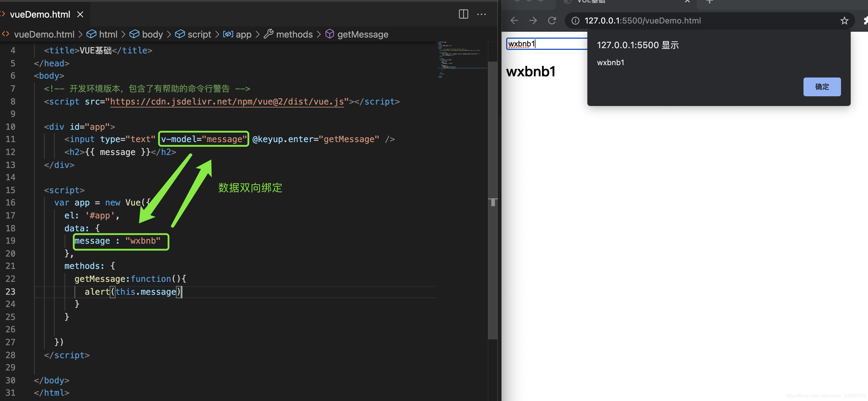Click the message : "wxbnb" data line

(117, 241)
